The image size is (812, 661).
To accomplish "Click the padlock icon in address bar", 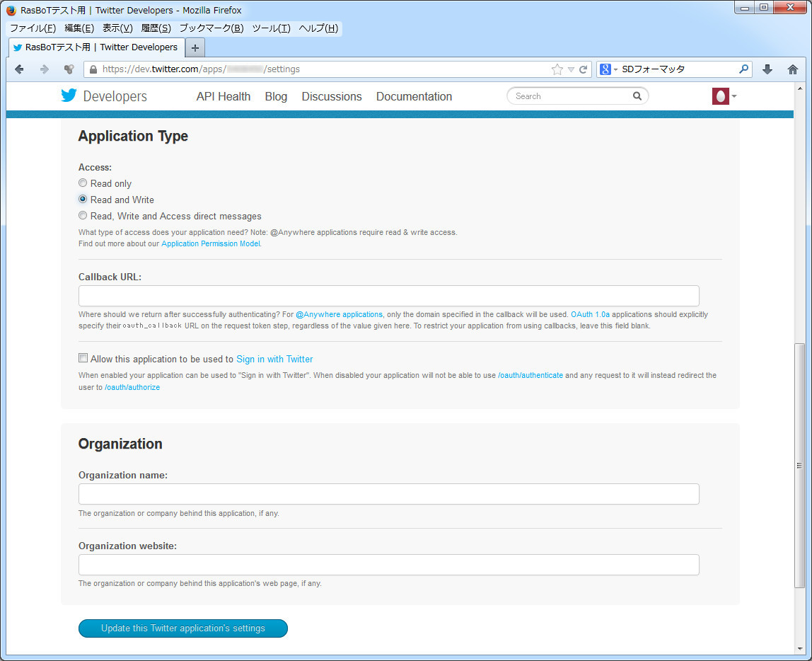I will (93, 69).
